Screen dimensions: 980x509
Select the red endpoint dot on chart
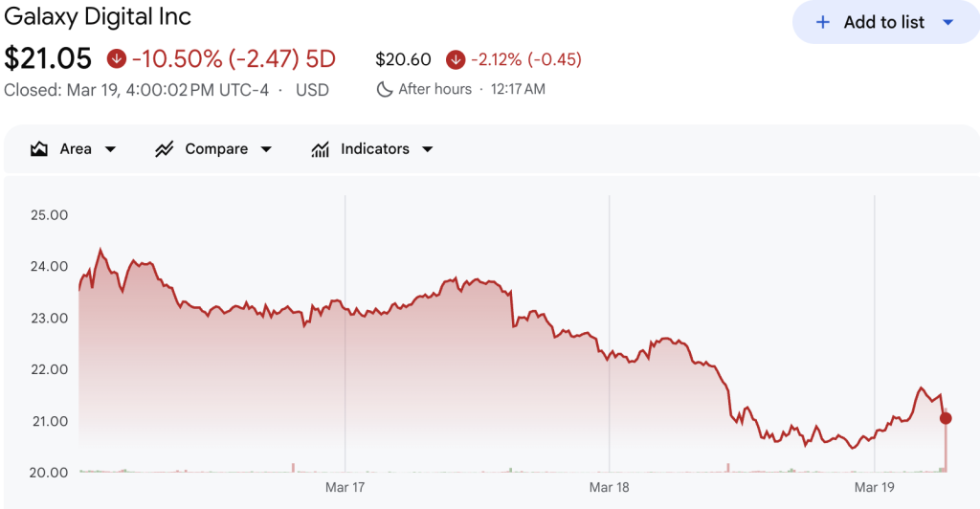(946, 418)
